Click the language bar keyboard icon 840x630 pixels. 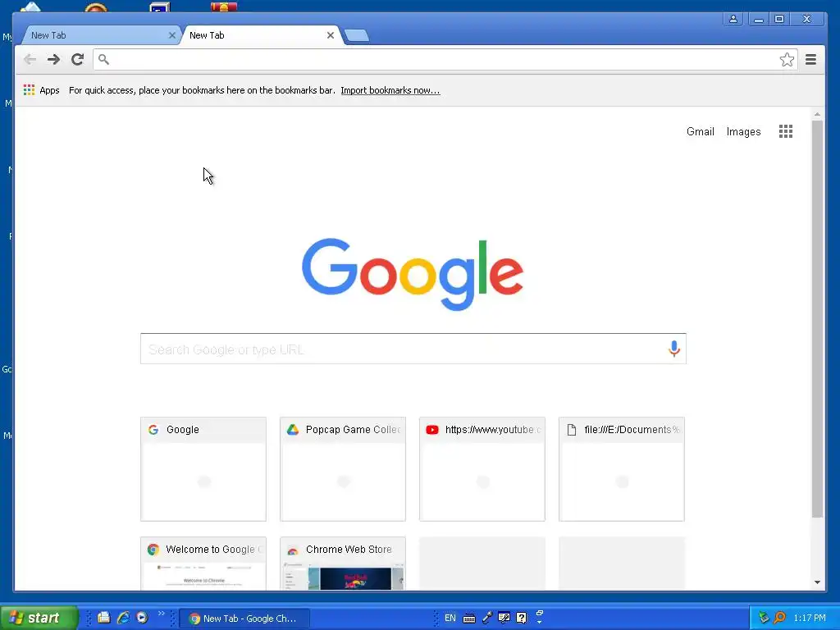click(x=469, y=619)
